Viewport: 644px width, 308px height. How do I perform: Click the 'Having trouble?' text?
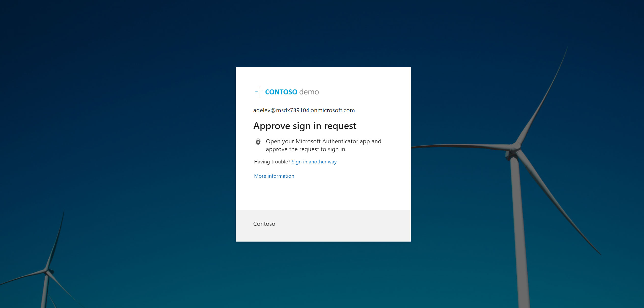pyautogui.click(x=272, y=162)
